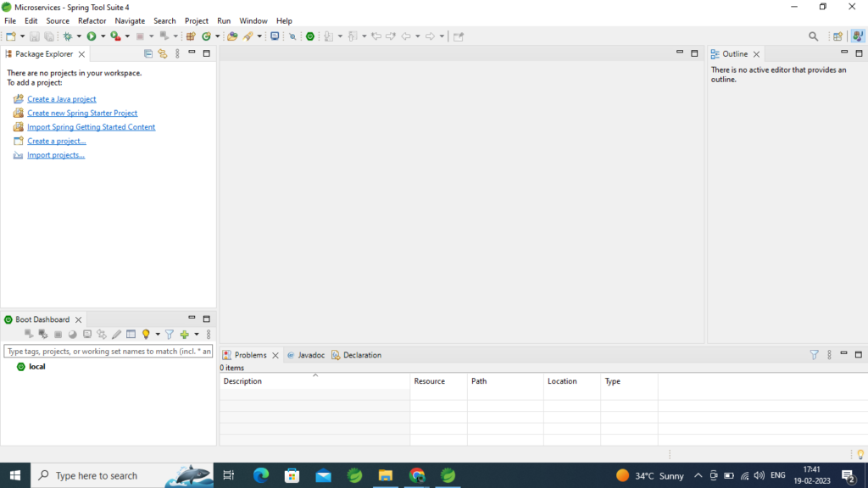Click the New wizard icon in main toolbar
Screen dimensions: 868x488
tap(10, 36)
